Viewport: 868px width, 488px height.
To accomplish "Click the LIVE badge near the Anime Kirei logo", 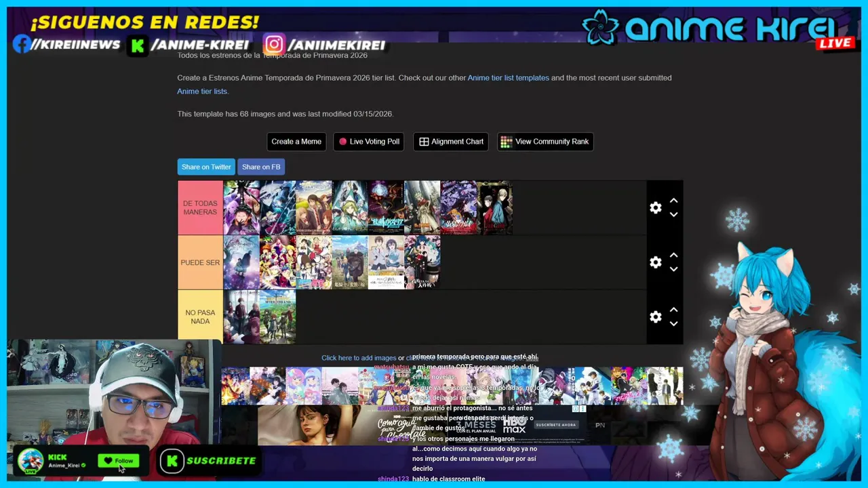I will tap(835, 43).
